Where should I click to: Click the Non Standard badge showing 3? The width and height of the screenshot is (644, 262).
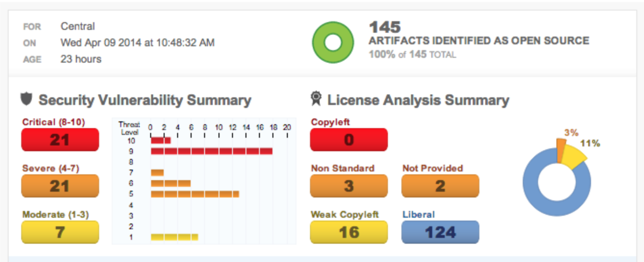[348, 186]
